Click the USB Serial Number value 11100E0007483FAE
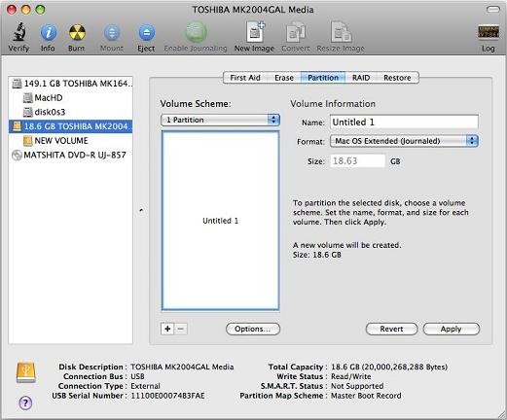 [167, 396]
